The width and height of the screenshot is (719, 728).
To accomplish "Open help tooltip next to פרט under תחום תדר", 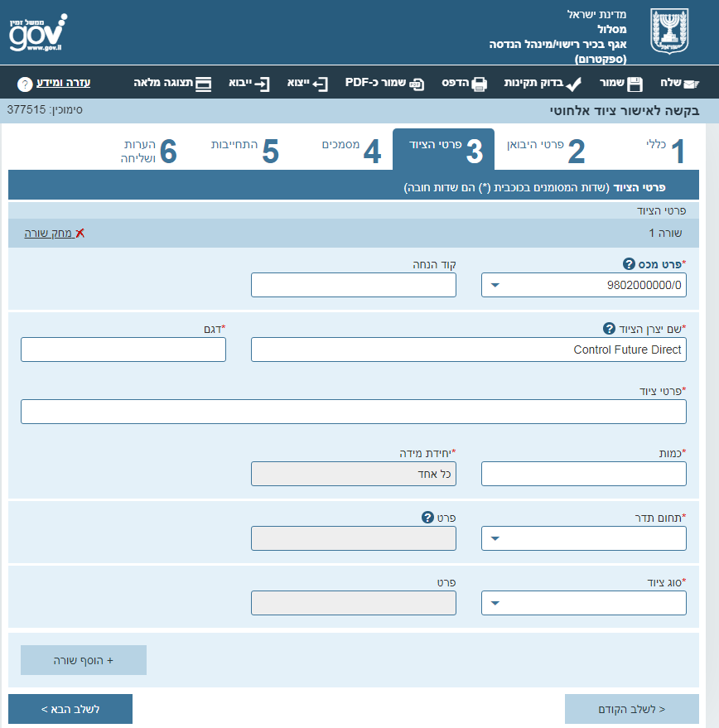I will [427, 517].
